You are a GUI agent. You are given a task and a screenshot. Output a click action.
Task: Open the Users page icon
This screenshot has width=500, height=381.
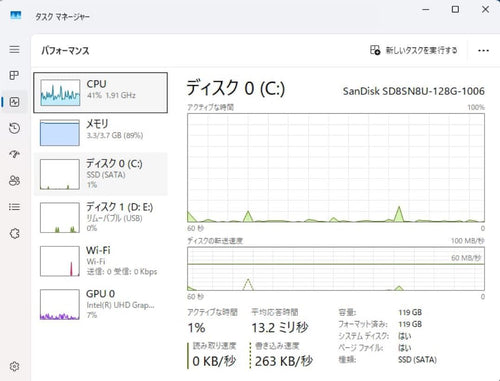point(14,181)
